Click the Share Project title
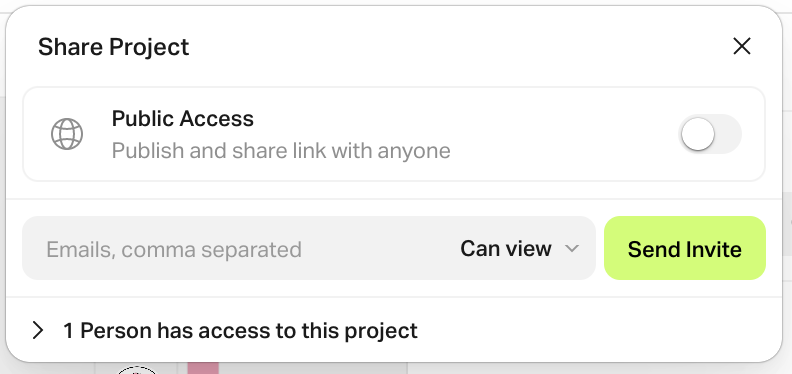 tap(114, 47)
